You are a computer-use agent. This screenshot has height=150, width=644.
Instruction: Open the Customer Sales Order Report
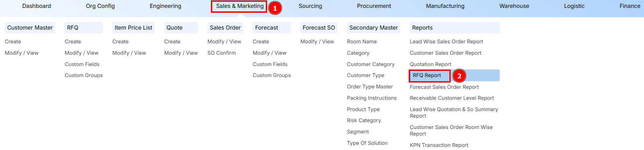click(x=446, y=53)
